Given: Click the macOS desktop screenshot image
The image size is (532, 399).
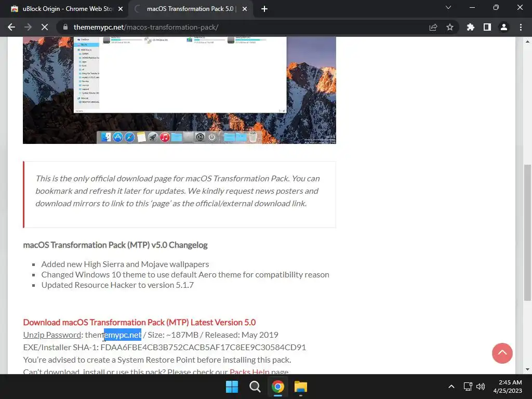Looking at the screenshot, I should click(x=179, y=90).
